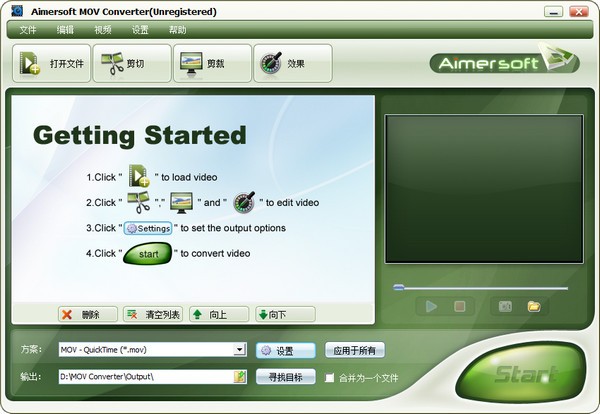Expand the 方案 profile dropdown arrow

click(240, 349)
